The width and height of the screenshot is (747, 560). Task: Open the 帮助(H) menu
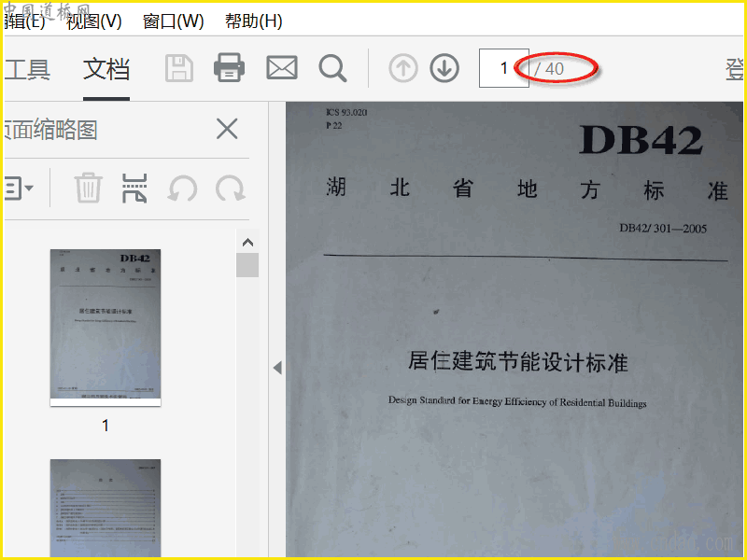click(253, 21)
